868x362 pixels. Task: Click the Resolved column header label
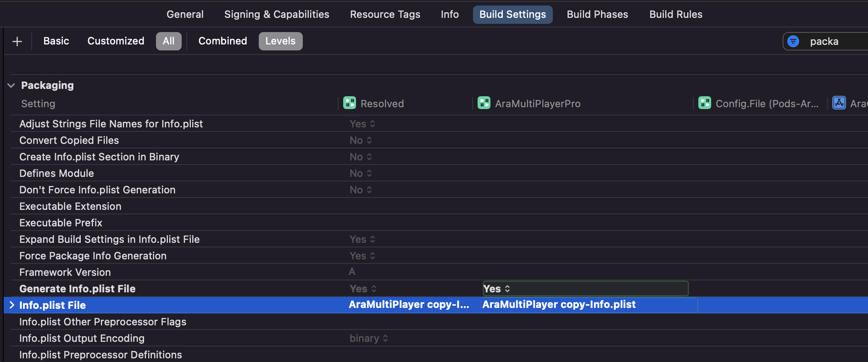(382, 104)
